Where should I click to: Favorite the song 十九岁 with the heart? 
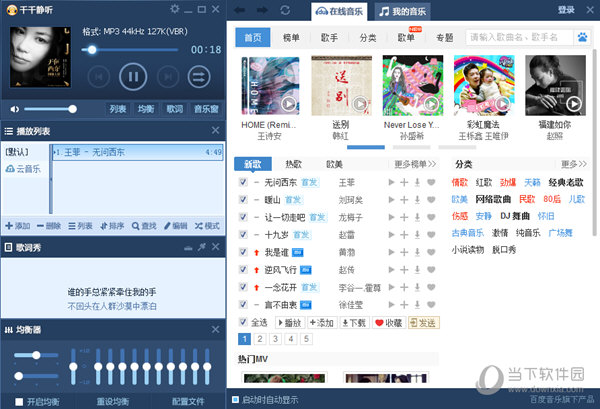point(431,235)
